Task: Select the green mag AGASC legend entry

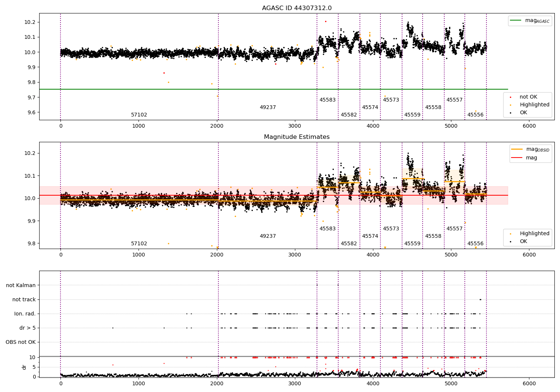Action: tap(530, 21)
